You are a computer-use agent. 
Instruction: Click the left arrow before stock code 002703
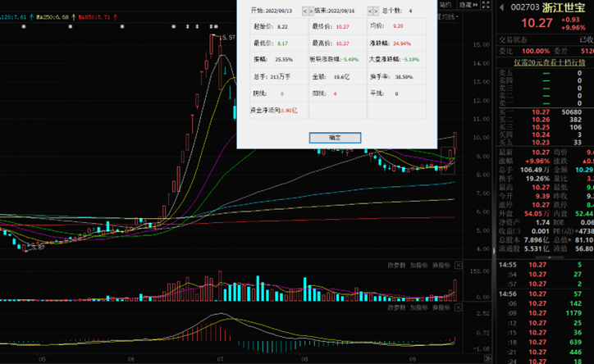pyautogui.click(x=502, y=7)
